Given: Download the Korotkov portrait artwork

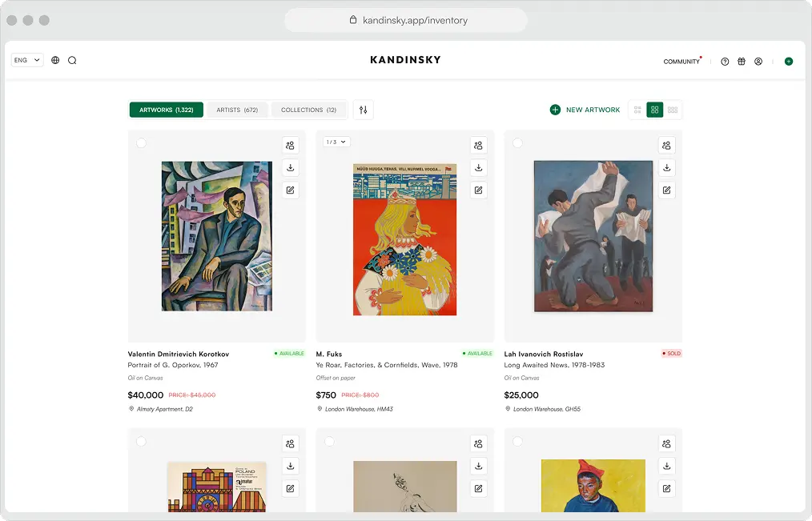Looking at the screenshot, I should (x=291, y=167).
